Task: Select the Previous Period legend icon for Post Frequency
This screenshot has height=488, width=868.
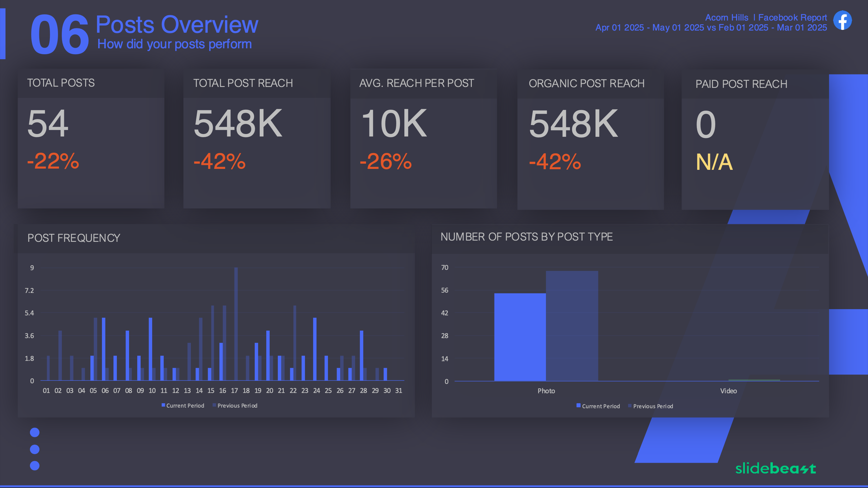Action: point(215,406)
